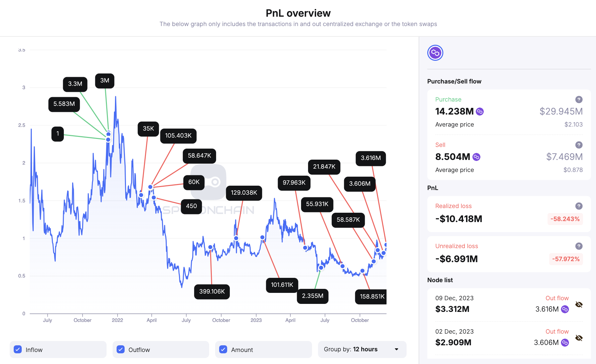Toggle visibility of the 02 Dec, 2023 node
The width and height of the screenshot is (596, 364).
[579, 338]
